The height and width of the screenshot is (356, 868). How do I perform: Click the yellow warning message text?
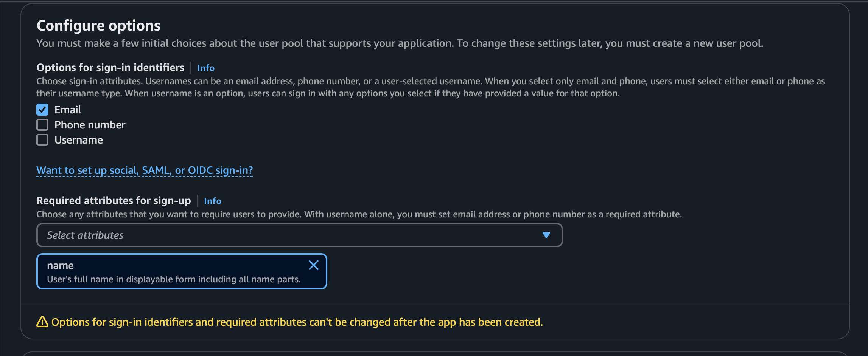(297, 322)
